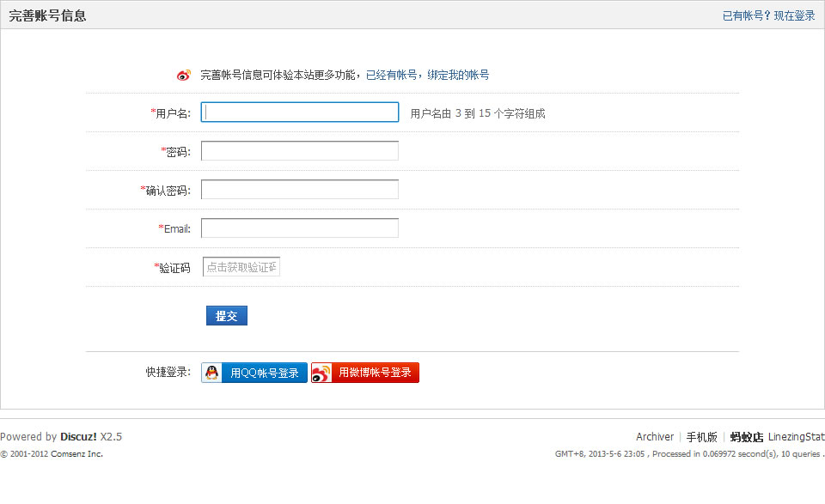Click inside the 用户名 username input box
Image resolution: width=825 pixels, height=504 pixels.
click(x=299, y=112)
